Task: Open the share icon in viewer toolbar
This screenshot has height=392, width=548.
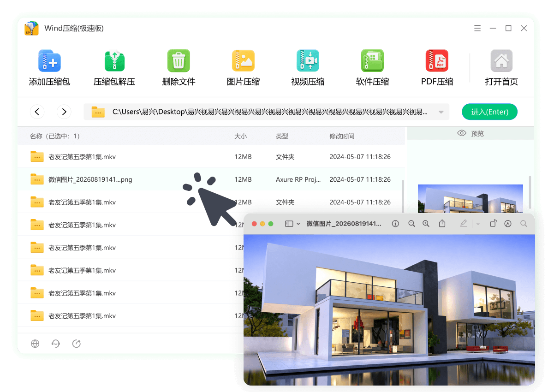Action: pyautogui.click(x=442, y=223)
